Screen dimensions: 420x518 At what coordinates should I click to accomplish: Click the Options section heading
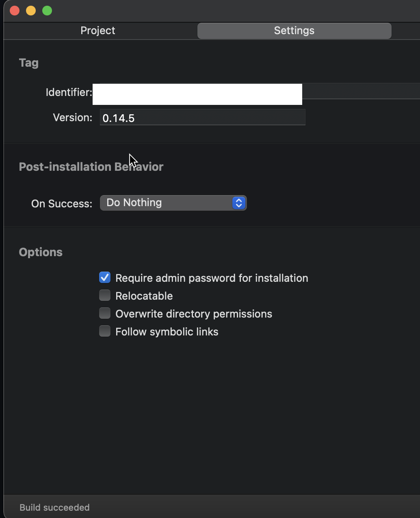pyautogui.click(x=41, y=252)
